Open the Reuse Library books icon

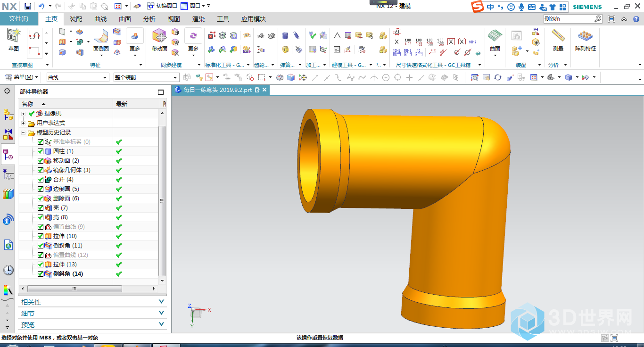[x=8, y=194]
